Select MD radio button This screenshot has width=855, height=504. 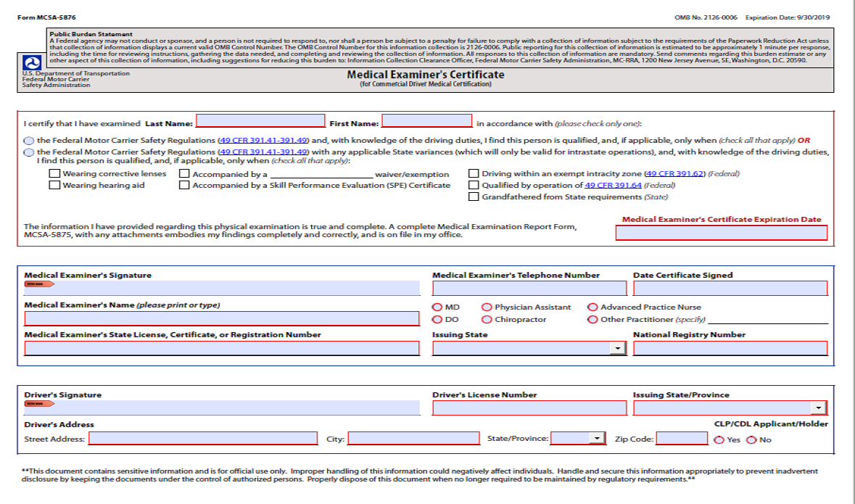point(437,307)
